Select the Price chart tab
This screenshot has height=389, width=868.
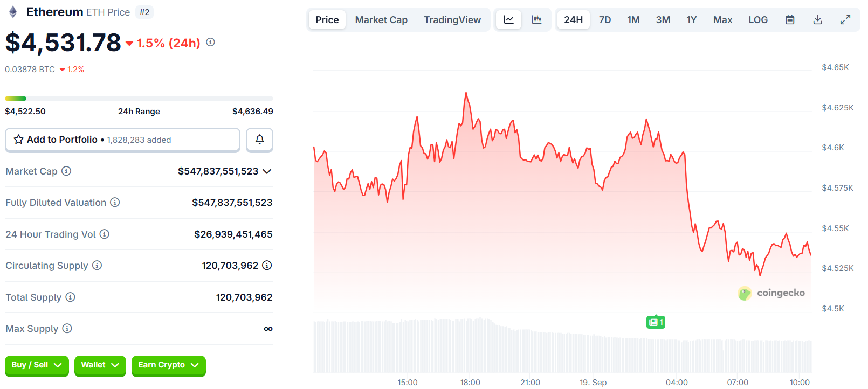[x=327, y=20]
